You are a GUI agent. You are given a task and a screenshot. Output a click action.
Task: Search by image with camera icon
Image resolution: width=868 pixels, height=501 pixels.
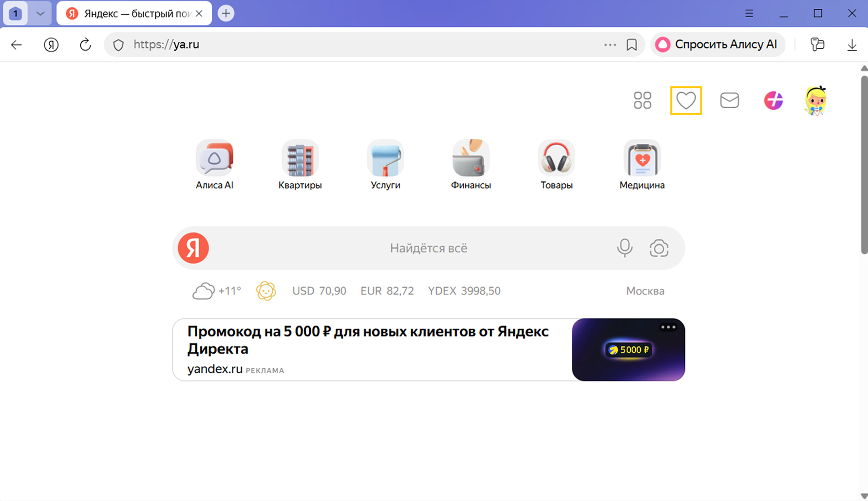tap(659, 248)
